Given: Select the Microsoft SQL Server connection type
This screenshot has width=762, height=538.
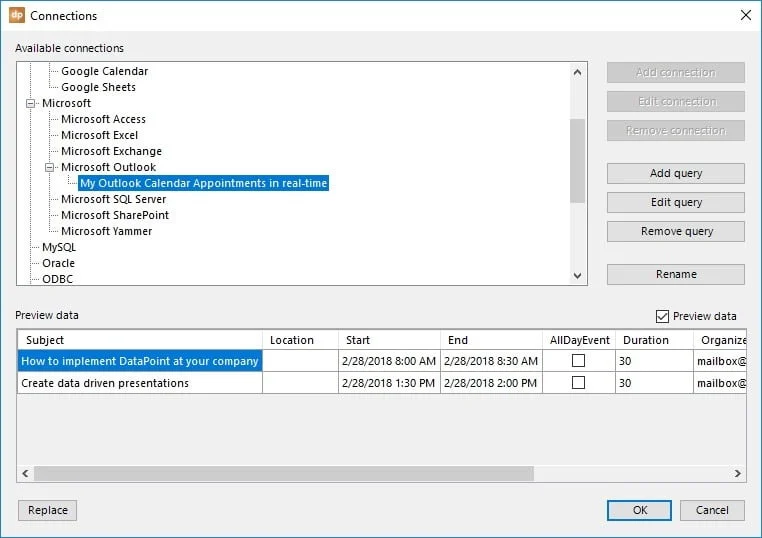Looking at the screenshot, I should point(113,199).
